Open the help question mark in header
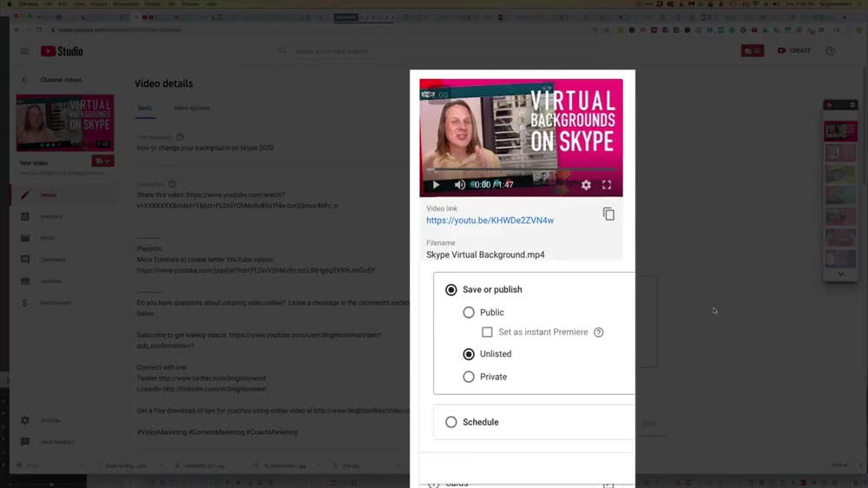Image resolution: width=868 pixels, height=488 pixels. tap(830, 51)
